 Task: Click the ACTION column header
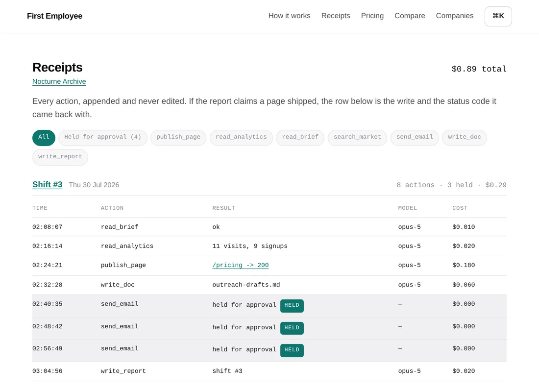tap(112, 208)
